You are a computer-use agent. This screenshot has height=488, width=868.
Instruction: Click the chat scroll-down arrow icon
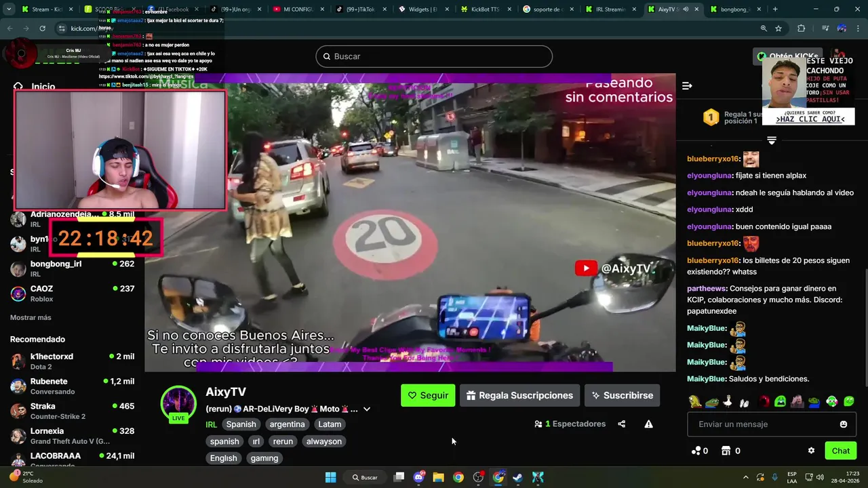pos(772,140)
